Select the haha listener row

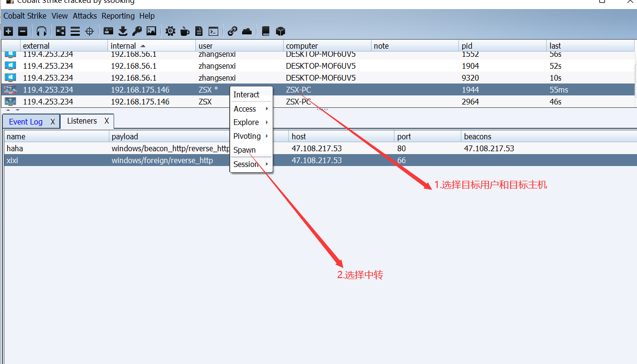[320, 148]
